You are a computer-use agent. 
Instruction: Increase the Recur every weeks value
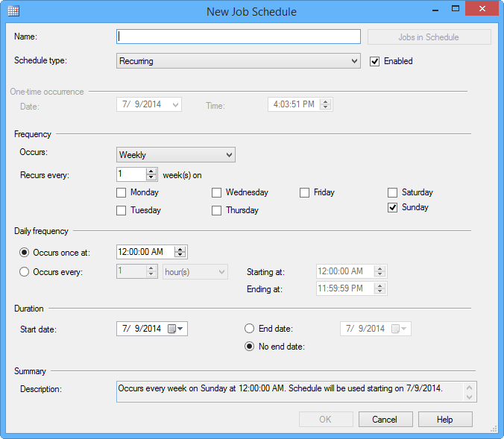coord(151,171)
